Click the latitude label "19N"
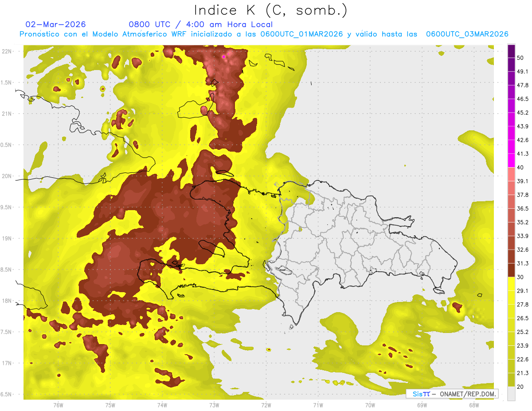The height and width of the screenshot is (411, 532). coord(7,239)
